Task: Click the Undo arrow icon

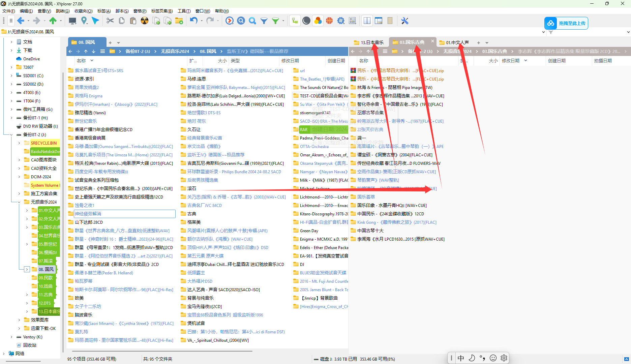Action: 193,21
